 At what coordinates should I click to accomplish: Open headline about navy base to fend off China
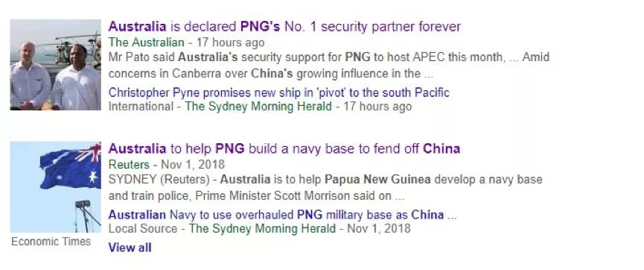[284, 148]
